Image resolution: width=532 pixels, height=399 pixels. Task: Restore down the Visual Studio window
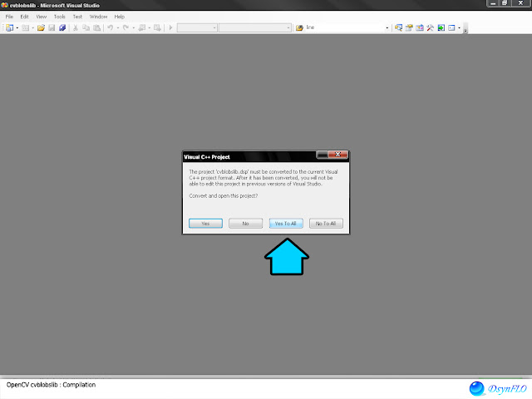505,3
